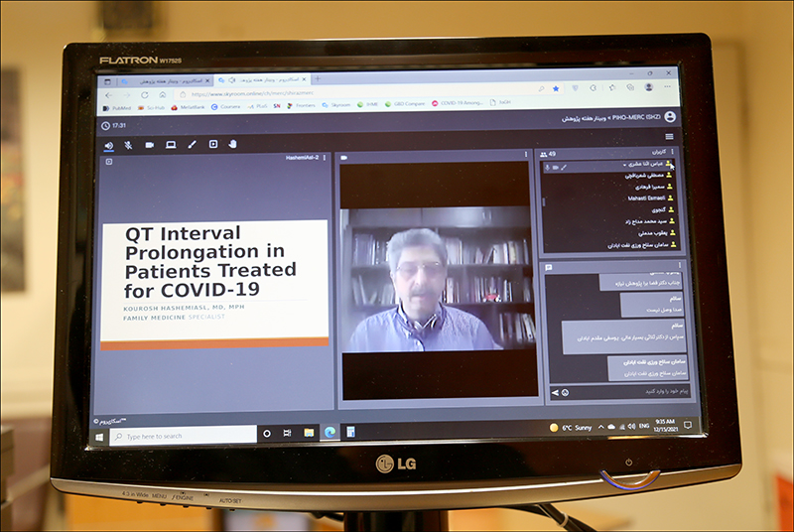
Task: Open the GBD Compare bookmark
Action: tap(406, 103)
